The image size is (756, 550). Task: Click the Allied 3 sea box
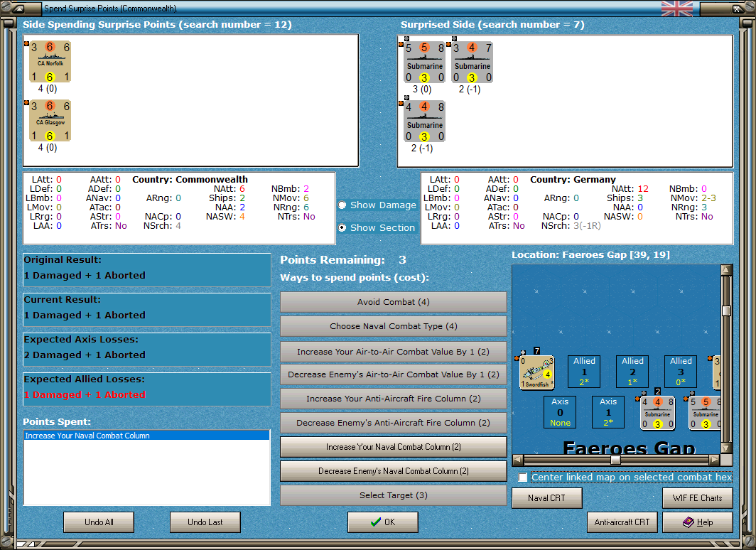[681, 372]
